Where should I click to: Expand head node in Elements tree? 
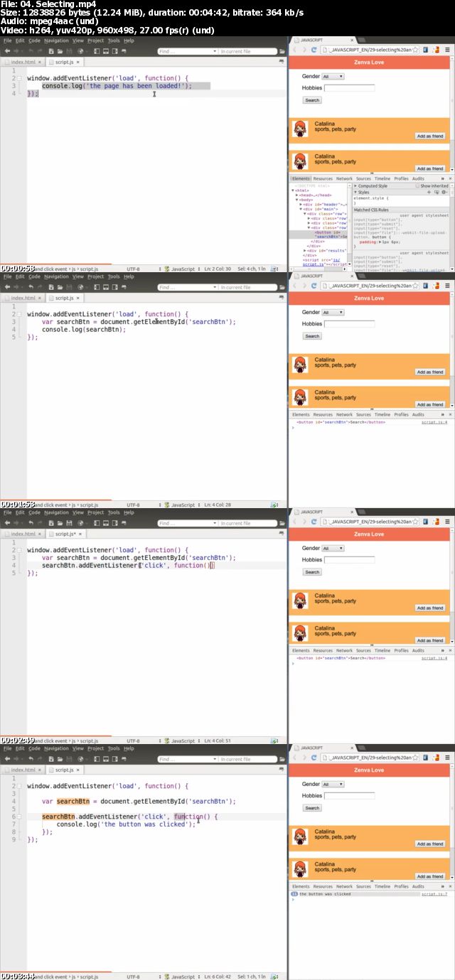[296, 195]
